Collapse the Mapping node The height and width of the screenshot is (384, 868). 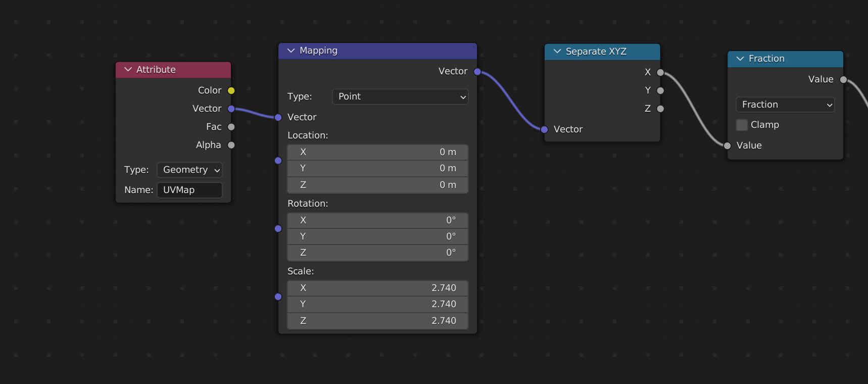click(x=291, y=51)
